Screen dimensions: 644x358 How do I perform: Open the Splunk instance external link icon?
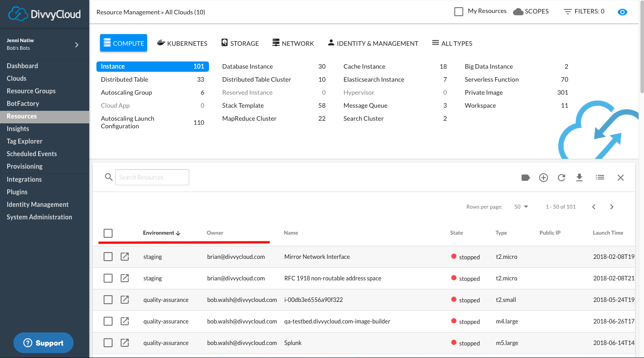(x=125, y=343)
